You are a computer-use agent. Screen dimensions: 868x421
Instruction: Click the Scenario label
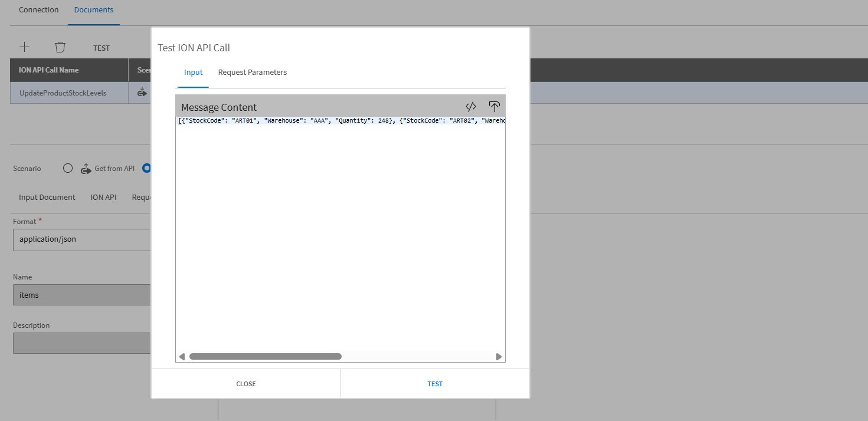(x=27, y=169)
